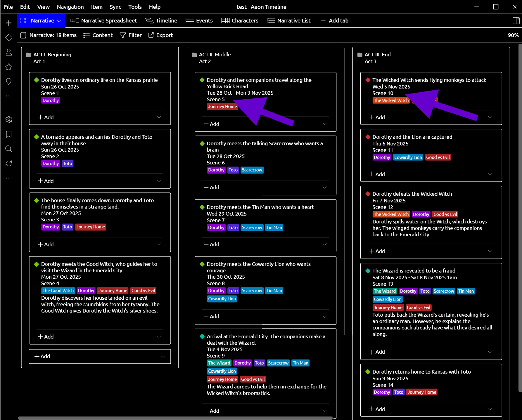Open the location pin sidebar icon

[9, 81]
